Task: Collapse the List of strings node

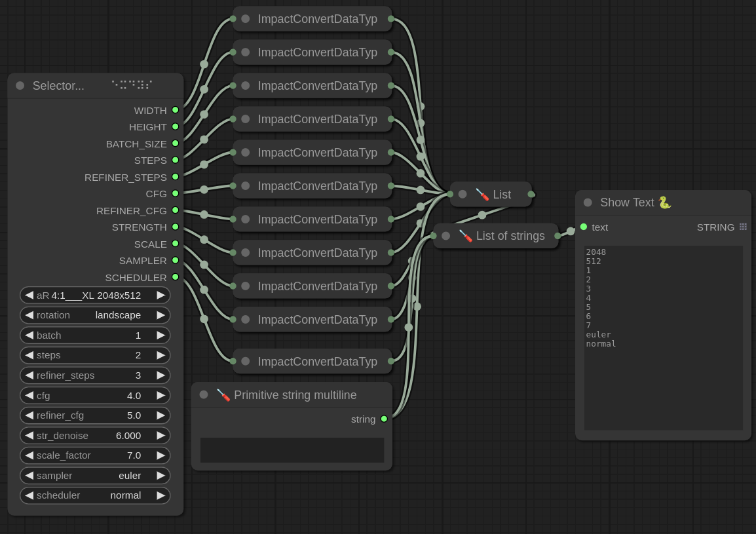Action: (445, 236)
